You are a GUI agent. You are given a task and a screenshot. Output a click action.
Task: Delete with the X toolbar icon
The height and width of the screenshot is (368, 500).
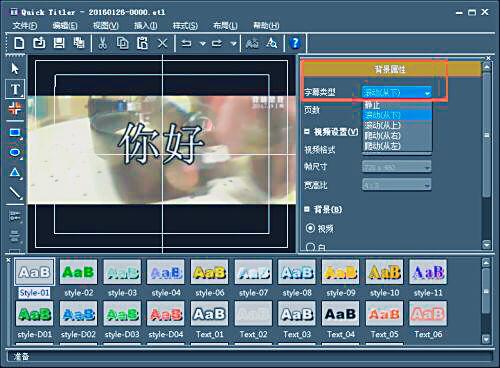pyautogui.click(x=162, y=43)
